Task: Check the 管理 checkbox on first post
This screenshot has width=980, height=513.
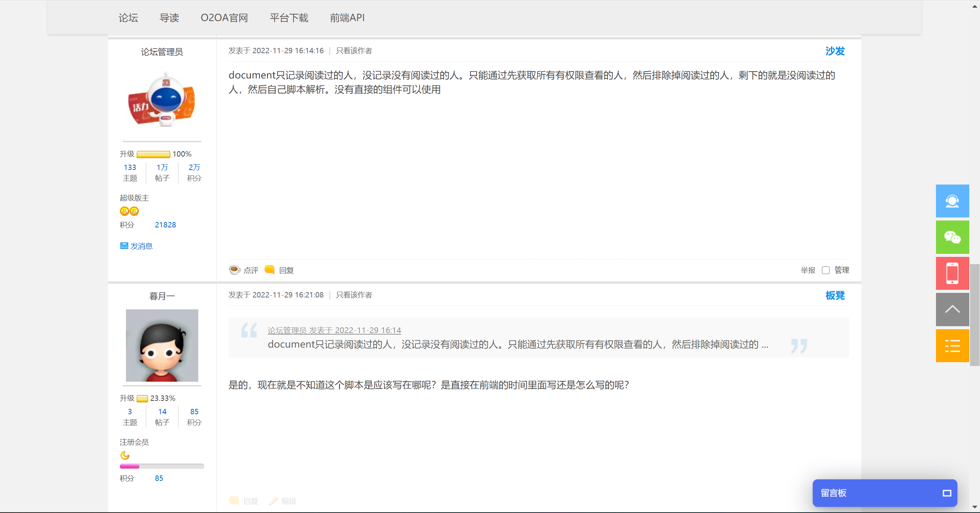Action: [826, 270]
